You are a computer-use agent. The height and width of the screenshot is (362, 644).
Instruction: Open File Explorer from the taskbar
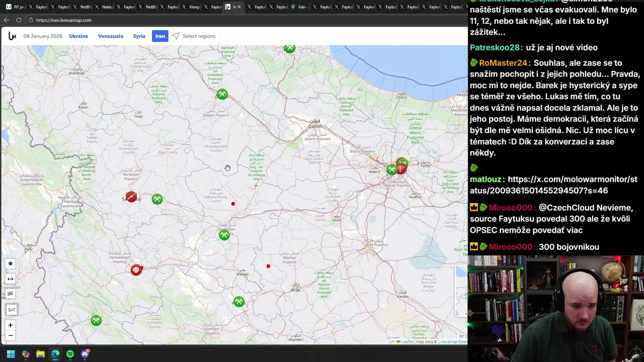40,354
